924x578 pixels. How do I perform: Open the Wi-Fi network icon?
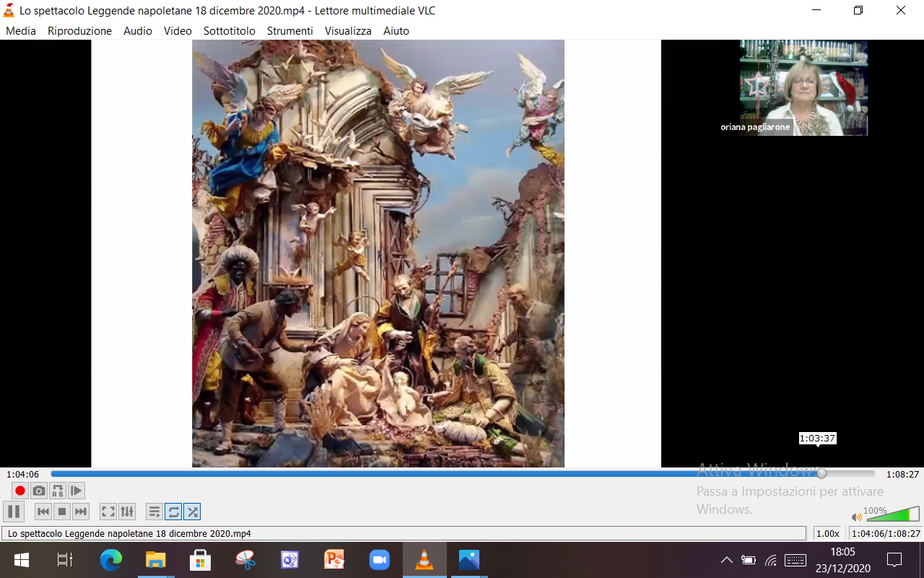click(x=771, y=560)
